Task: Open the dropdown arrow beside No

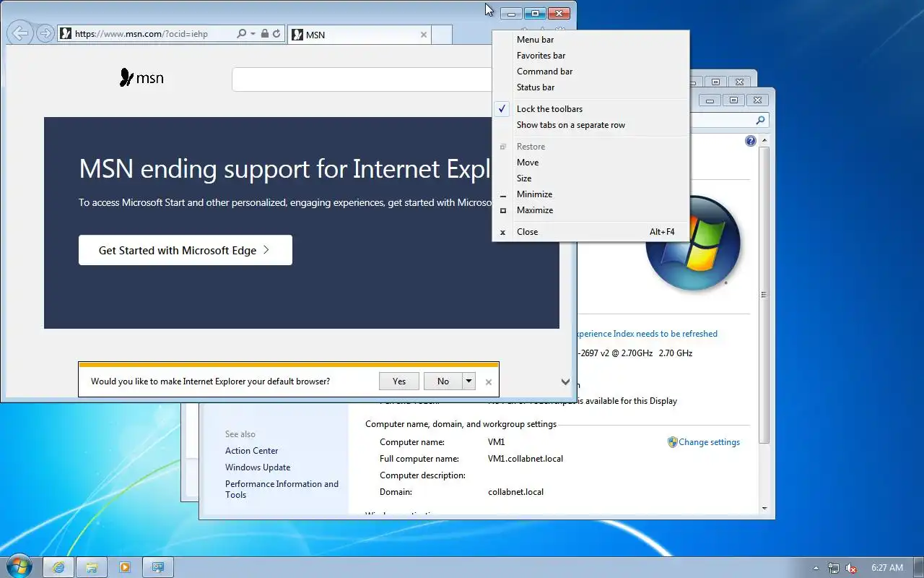Action: [x=468, y=381]
